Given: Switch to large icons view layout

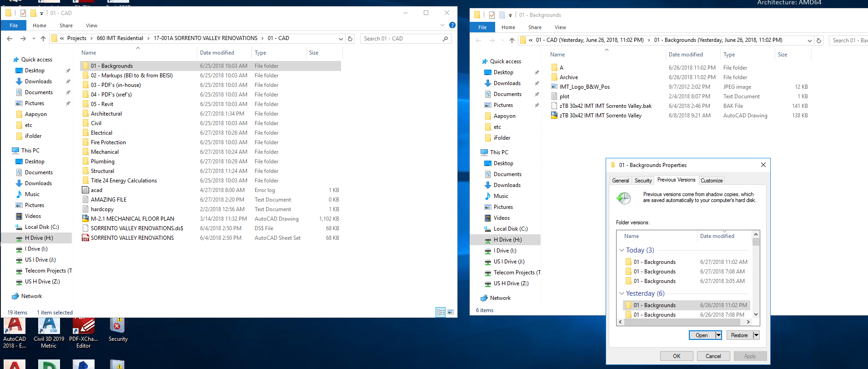Looking at the screenshot, I should pos(451,312).
